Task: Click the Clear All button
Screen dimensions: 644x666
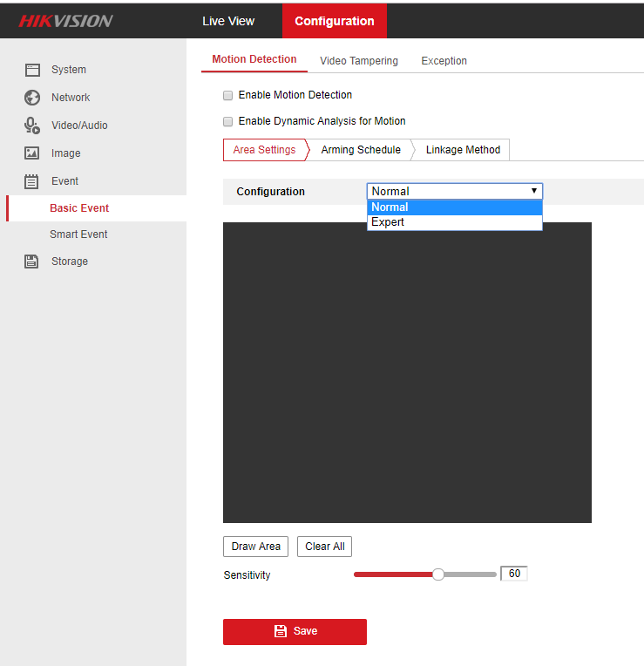Action: click(x=324, y=547)
